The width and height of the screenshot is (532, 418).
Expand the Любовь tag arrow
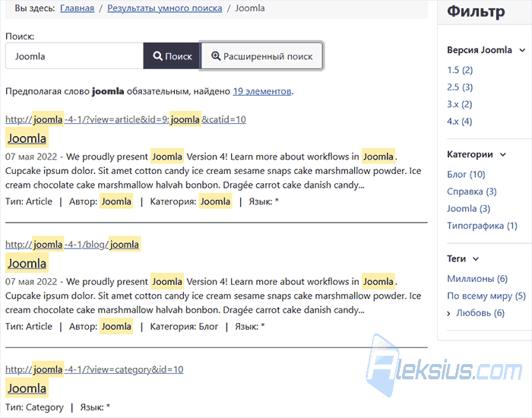click(449, 313)
